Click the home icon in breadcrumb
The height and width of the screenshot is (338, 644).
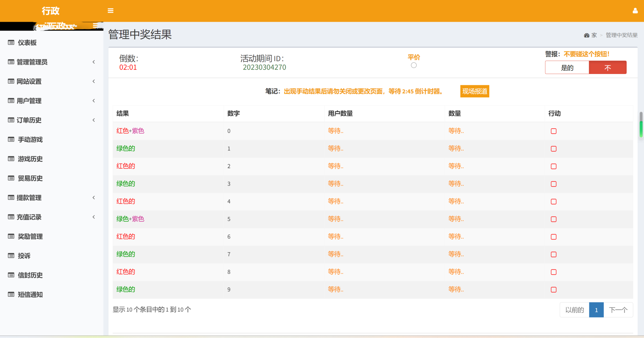point(587,35)
